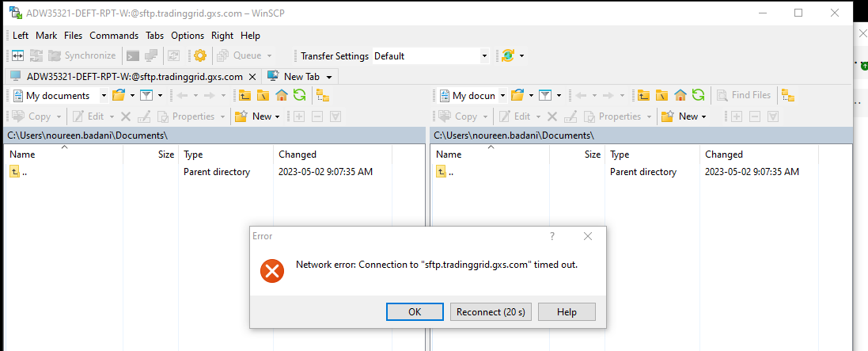Open the Commands menu

[114, 36]
